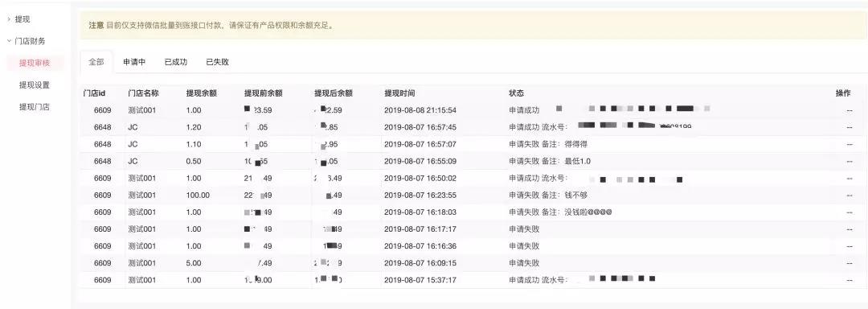
Task: Select timestamp 2019-08-07 16:09:15
Action: (420, 263)
